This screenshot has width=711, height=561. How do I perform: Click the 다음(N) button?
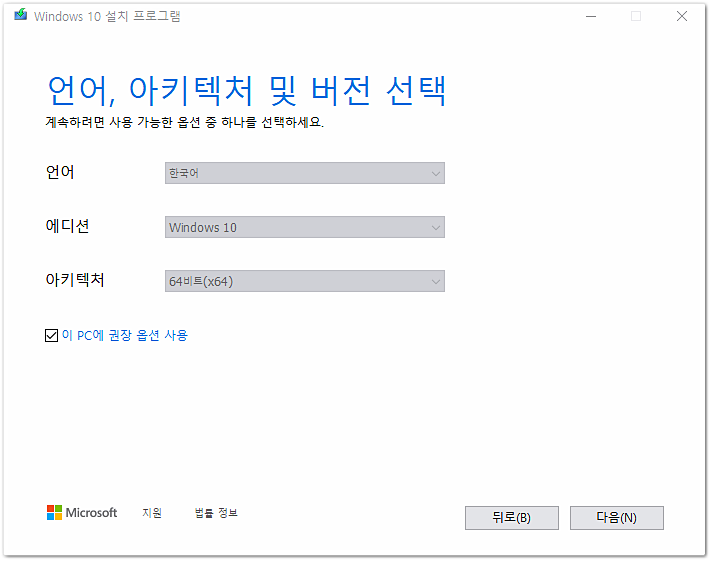point(617,517)
